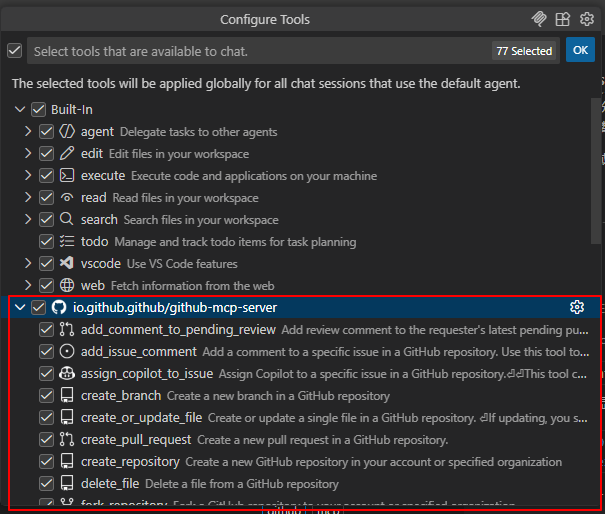The width and height of the screenshot is (605, 514).
Task: Uncheck the assign_copilot_to_issue checkbox
Action: [46, 374]
